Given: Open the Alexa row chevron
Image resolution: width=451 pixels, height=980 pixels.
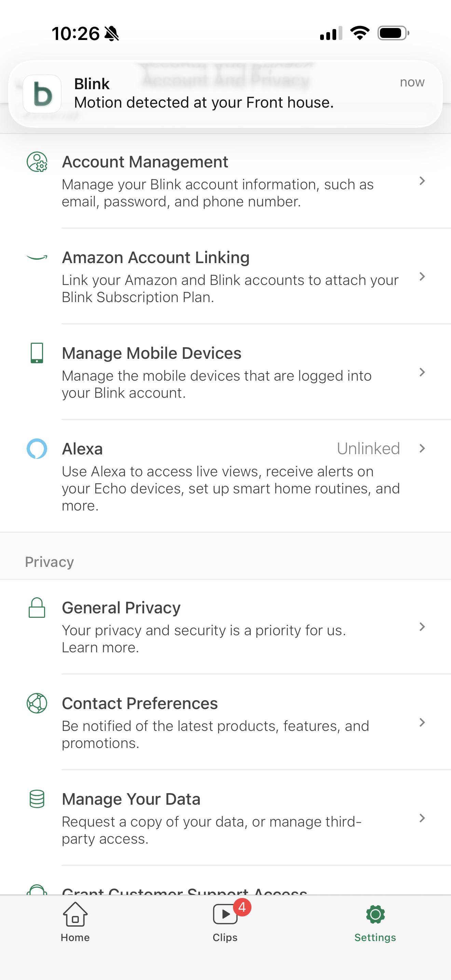Looking at the screenshot, I should pos(422,449).
